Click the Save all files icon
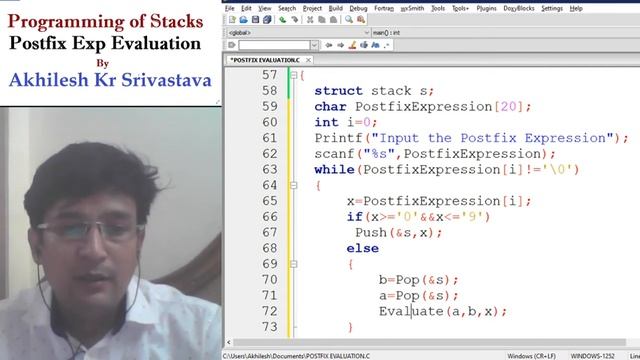Screen dimensions: 640x360 tap(267, 20)
